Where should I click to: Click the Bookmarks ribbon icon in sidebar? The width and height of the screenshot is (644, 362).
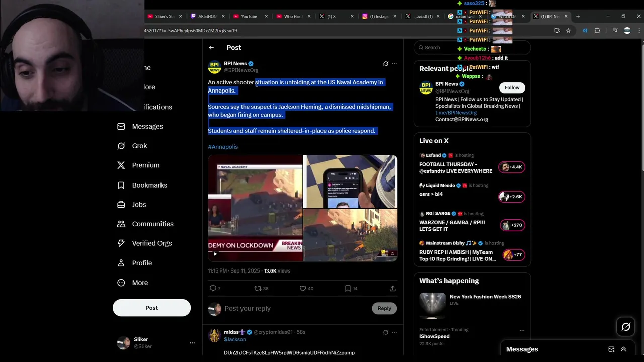coord(121,185)
